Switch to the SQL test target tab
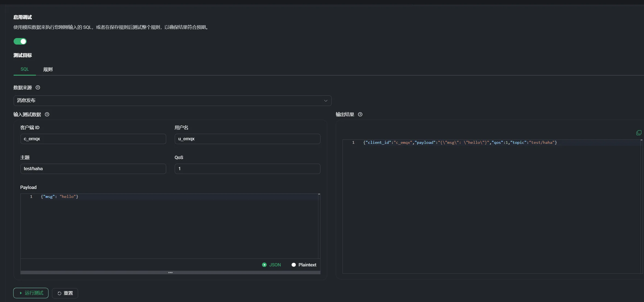Image resolution: width=644 pixels, height=302 pixels. click(24, 69)
